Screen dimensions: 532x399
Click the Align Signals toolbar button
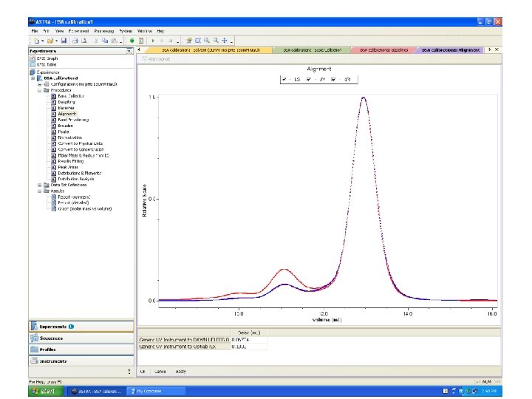pos(156,58)
